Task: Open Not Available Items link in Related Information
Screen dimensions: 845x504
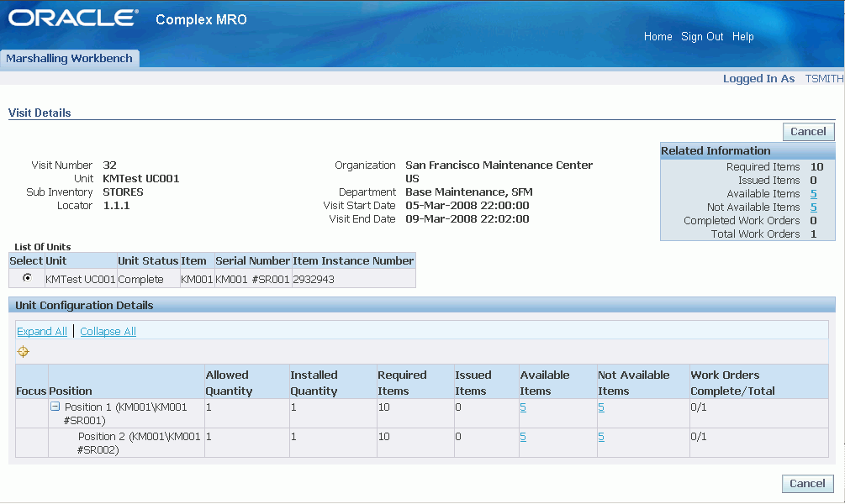Action: [x=813, y=207]
